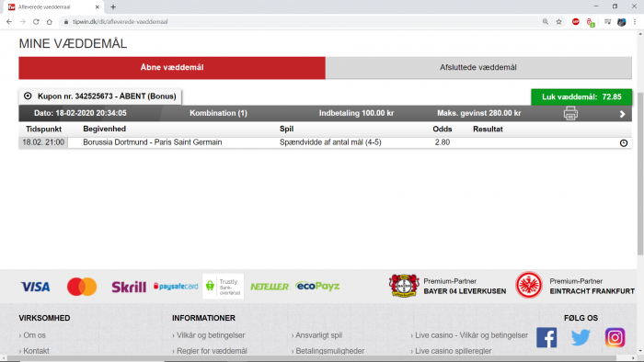Click the clock icon on Borussia Dortmund row
The width and height of the screenshot is (644, 362).
[x=624, y=143]
